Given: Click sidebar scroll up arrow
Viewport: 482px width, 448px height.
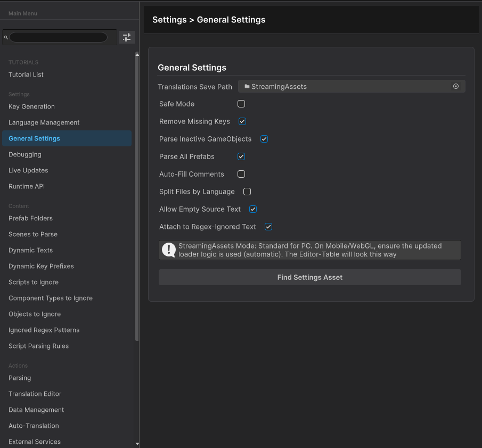Looking at the screenshot, I should tap(137, 54).
